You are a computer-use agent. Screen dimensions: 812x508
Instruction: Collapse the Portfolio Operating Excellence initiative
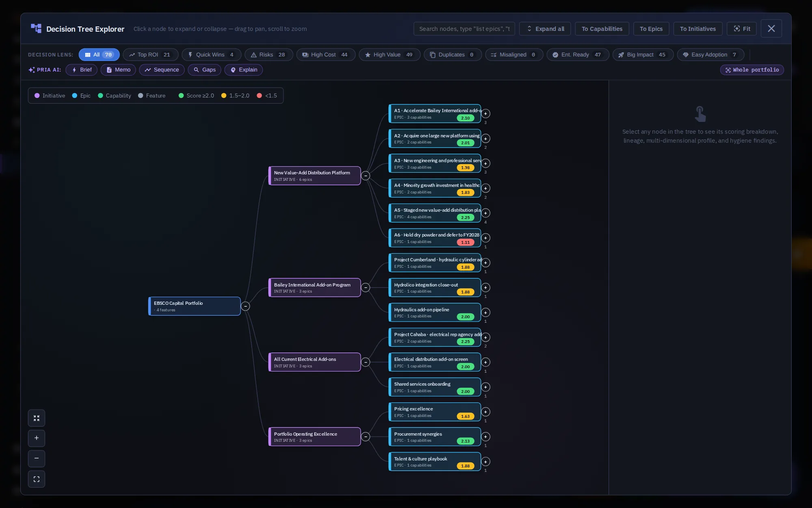tap(366, 437)
